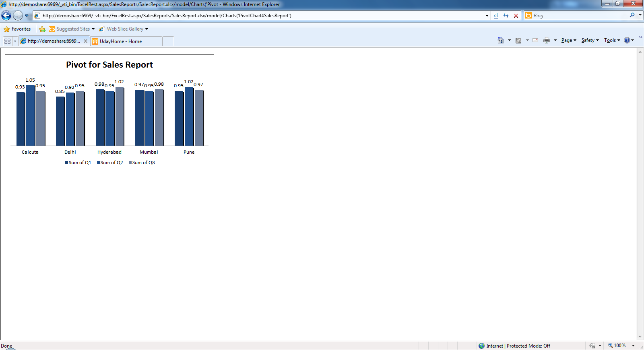Click the Refresh page icon
644x350 pixels.
pyautogui.click(x=506, y=16)
